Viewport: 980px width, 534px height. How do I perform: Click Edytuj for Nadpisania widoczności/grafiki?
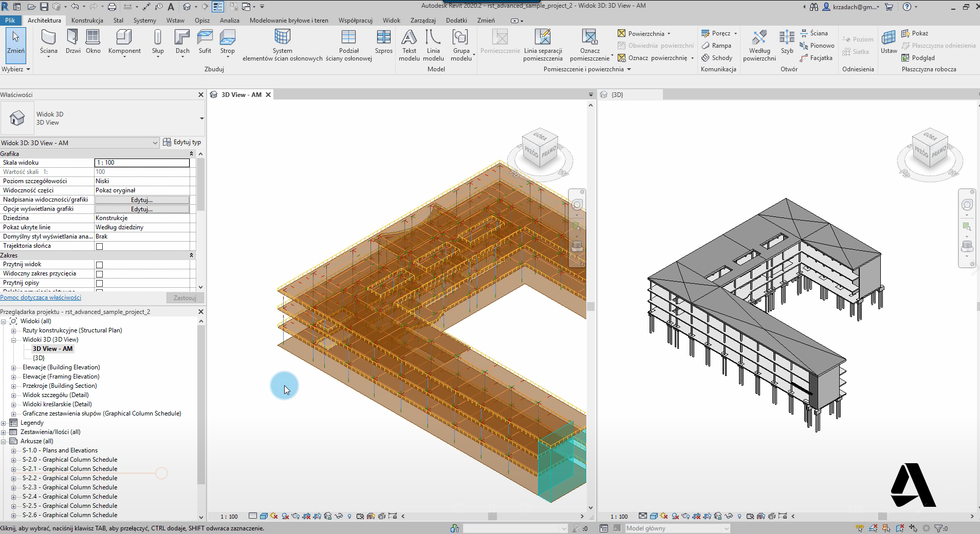point(142,200)
